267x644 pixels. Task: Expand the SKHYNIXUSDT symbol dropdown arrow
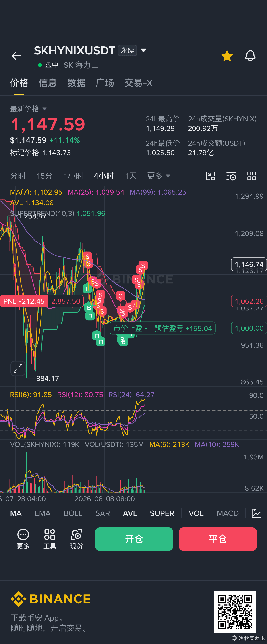click(x=143, y=50)
